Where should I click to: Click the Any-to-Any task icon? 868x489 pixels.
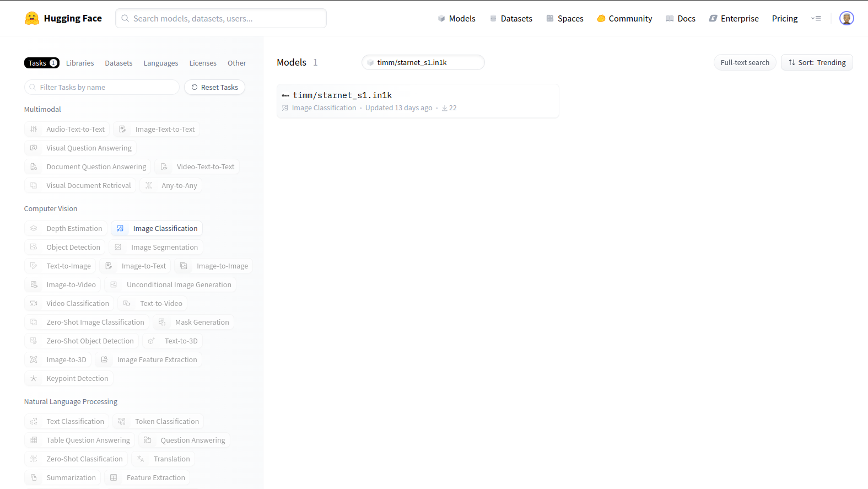pos(149,185)
